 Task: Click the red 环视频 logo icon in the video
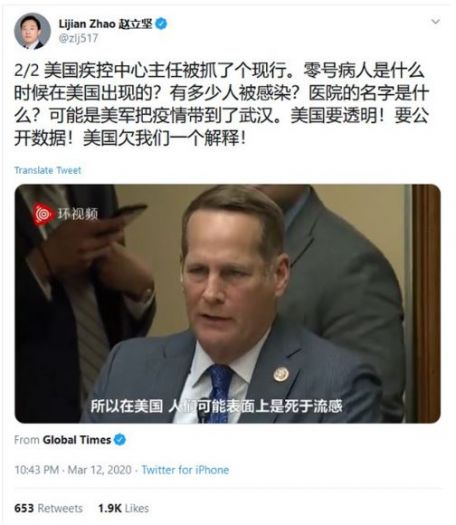(x=43, y=215)
